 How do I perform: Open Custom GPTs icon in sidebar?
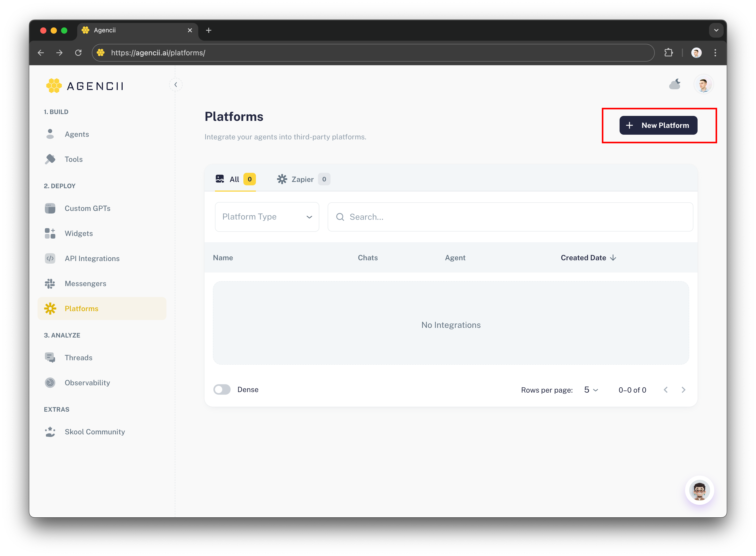50,208
